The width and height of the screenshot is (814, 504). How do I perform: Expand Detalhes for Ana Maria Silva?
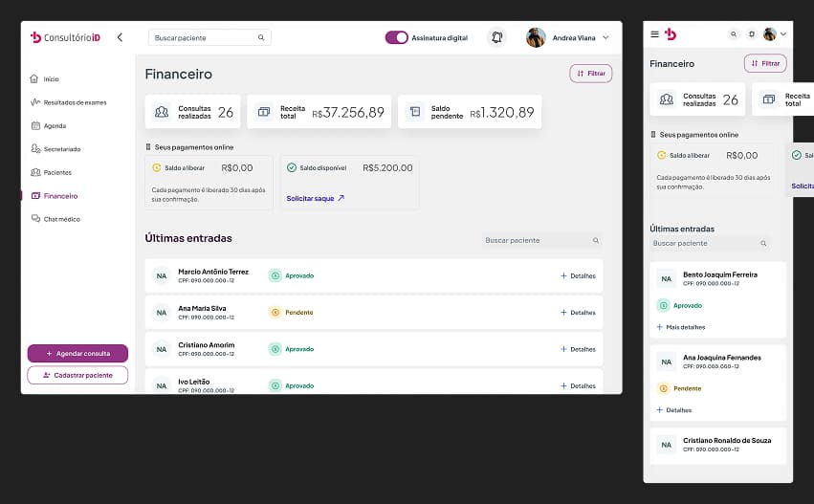(x=578, y=313)
